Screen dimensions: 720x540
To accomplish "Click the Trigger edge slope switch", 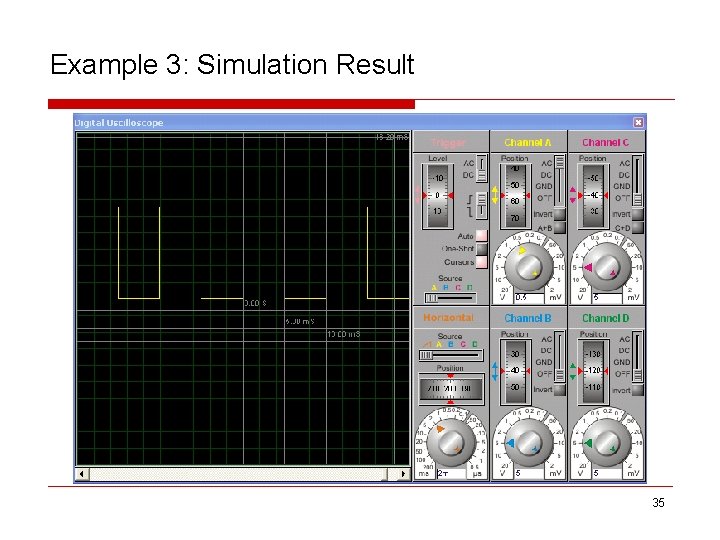I will pos(481,205).
